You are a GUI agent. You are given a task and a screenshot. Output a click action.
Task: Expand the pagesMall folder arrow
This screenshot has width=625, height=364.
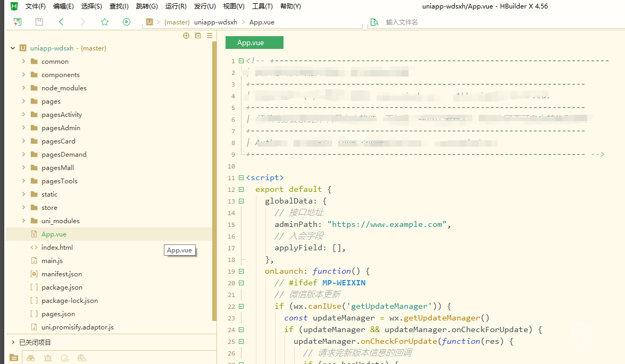(x=23, y=167)
